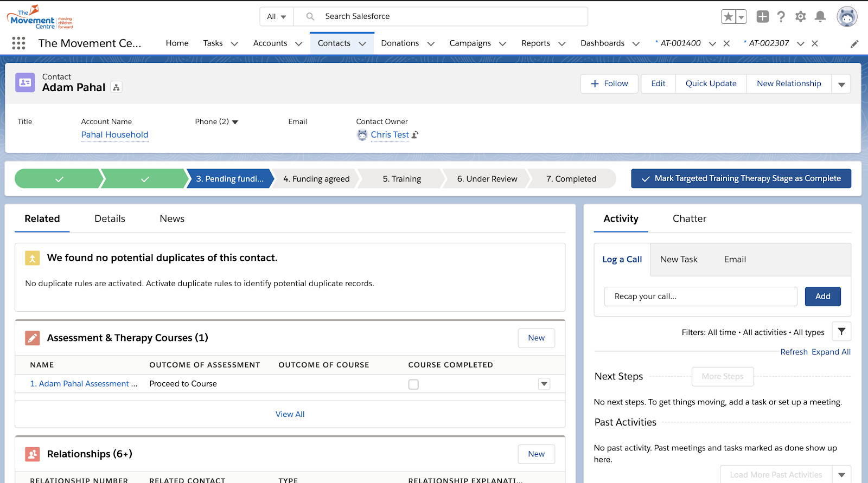Open the Accounts tab dropdown arrow
Screen dimensions: 868x483
(298, 44)
